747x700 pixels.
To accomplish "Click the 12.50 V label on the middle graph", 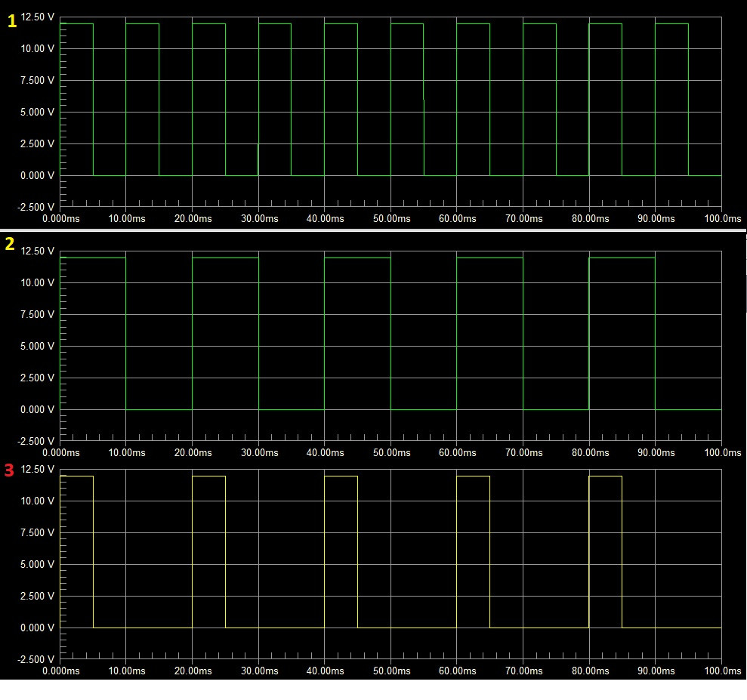I will pyautogui.click(x=37, y=251).
